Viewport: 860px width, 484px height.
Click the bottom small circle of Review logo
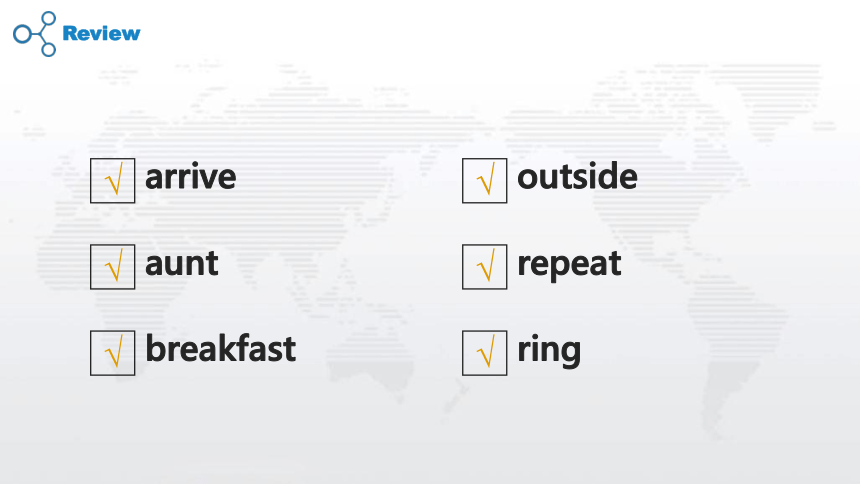pos(48,49)
